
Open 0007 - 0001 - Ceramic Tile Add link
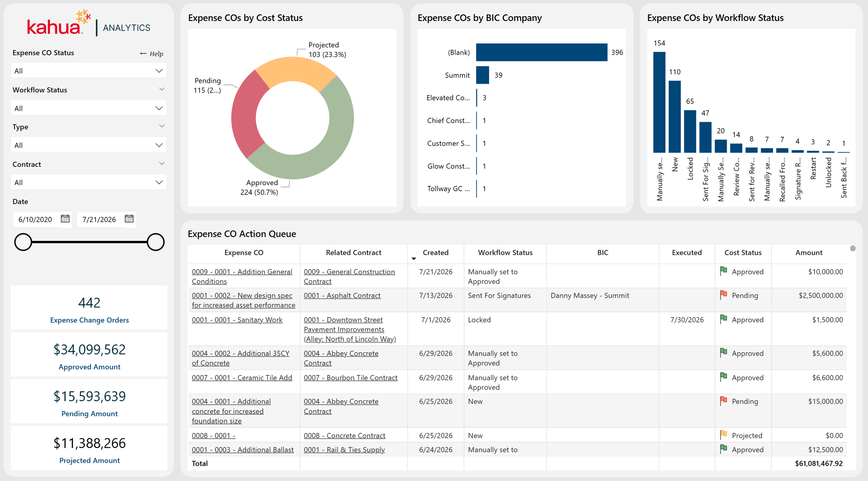[x=242, y=378]
